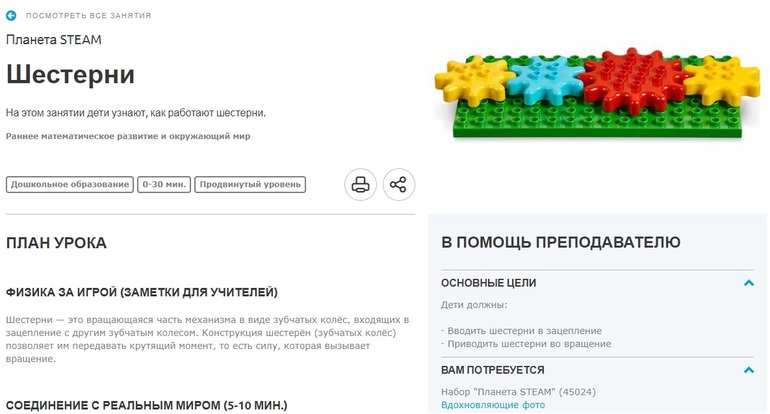Select the Дошкольное образование tag
Viewport: 770px width, 414px height.
pos(70,185)
